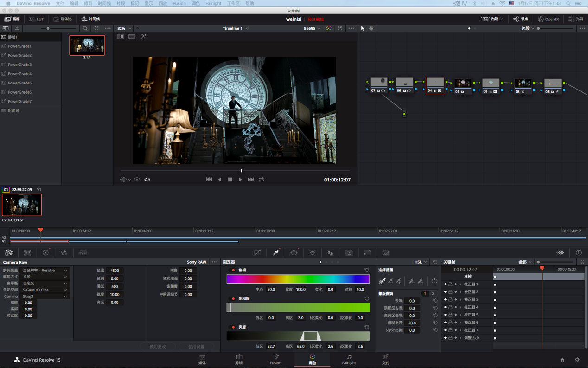588x368 pixels.
Task: Open the Motion Effects palette icon
Action: [x=83, y=253]
